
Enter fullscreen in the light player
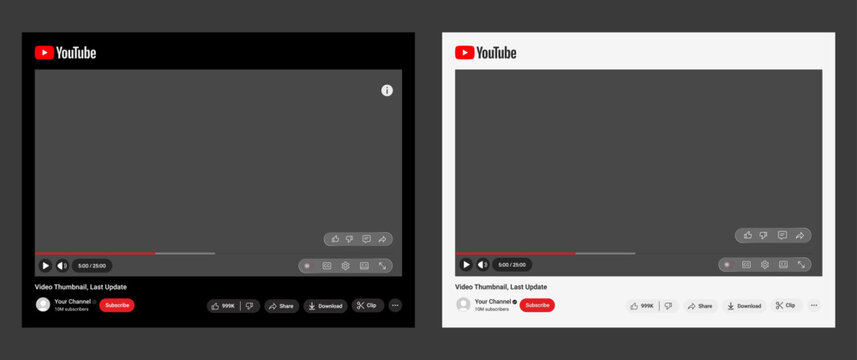coord(801,265)
